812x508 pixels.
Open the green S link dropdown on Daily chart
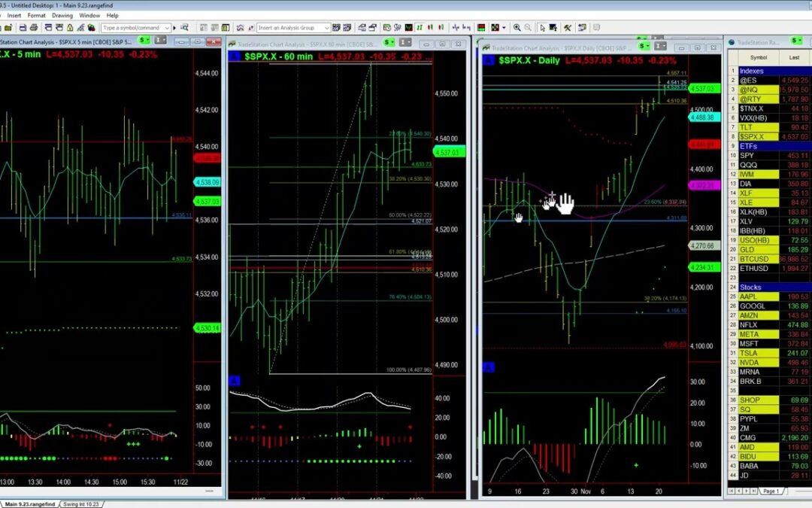pos(644,46)
